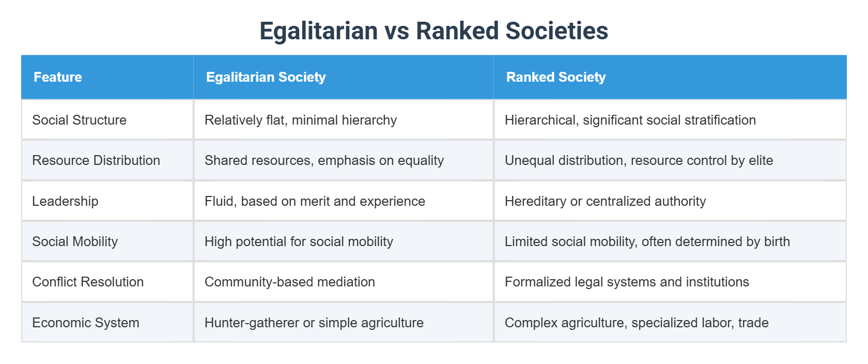Select 'Fluid, based on merit and experience'
This screenshot has height=364, width=868.
tap(315, 201)
